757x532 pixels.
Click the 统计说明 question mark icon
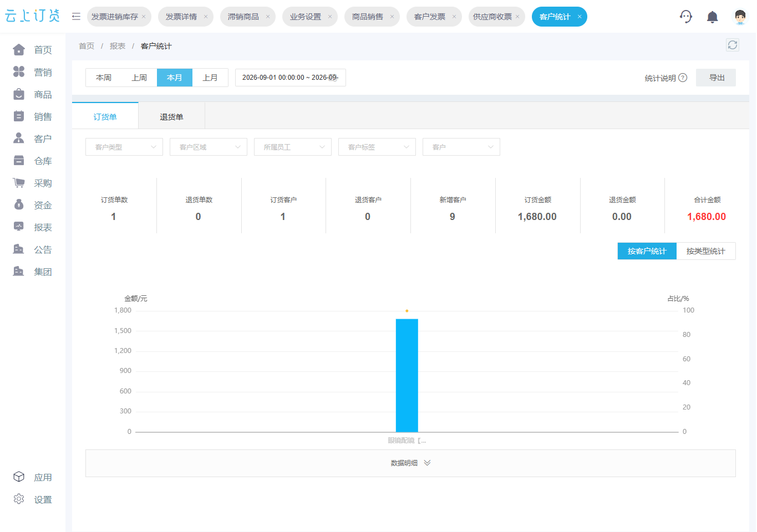683,78
